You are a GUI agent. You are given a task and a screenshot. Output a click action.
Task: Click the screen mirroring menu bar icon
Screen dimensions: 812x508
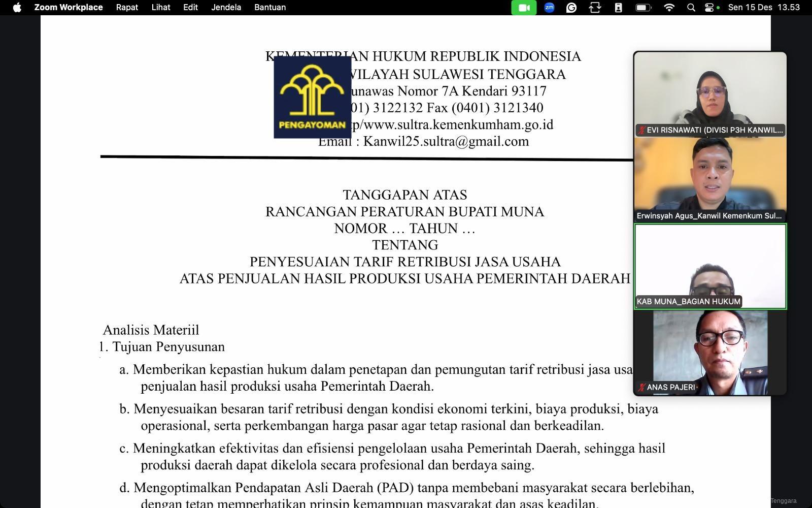(594, 8)
